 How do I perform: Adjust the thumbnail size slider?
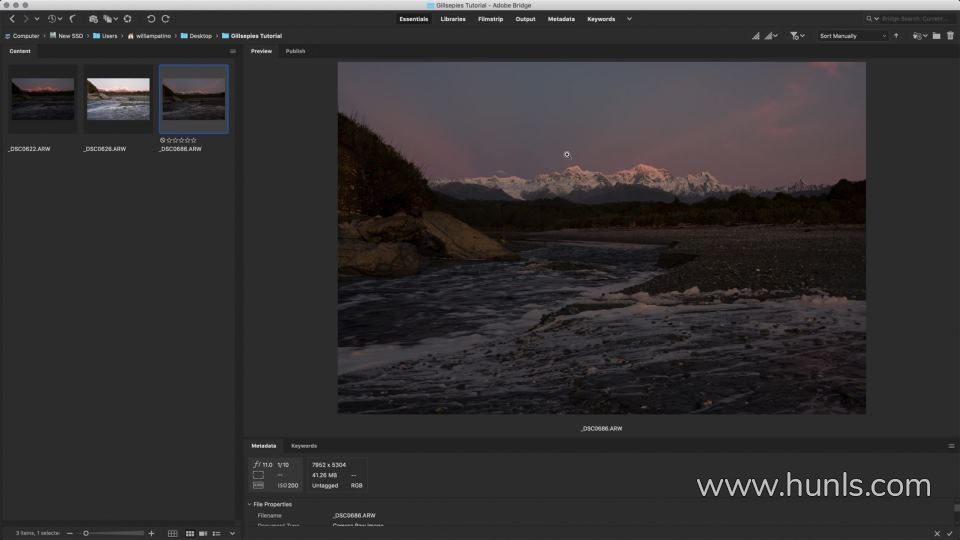click(87, 533)
